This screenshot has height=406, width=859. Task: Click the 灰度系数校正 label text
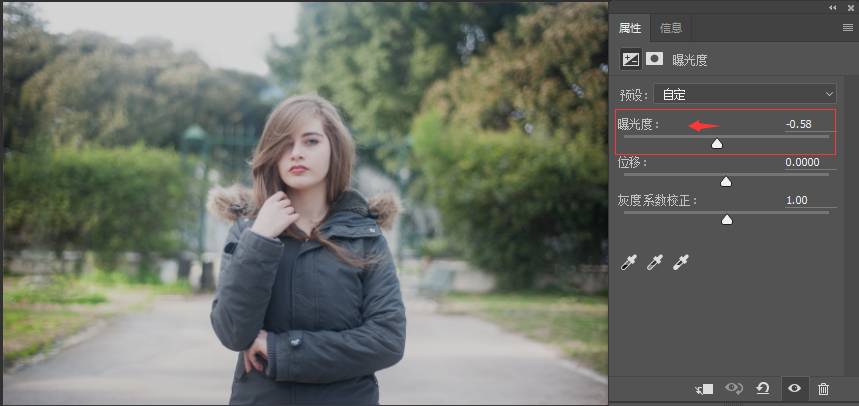pos(658,201)
